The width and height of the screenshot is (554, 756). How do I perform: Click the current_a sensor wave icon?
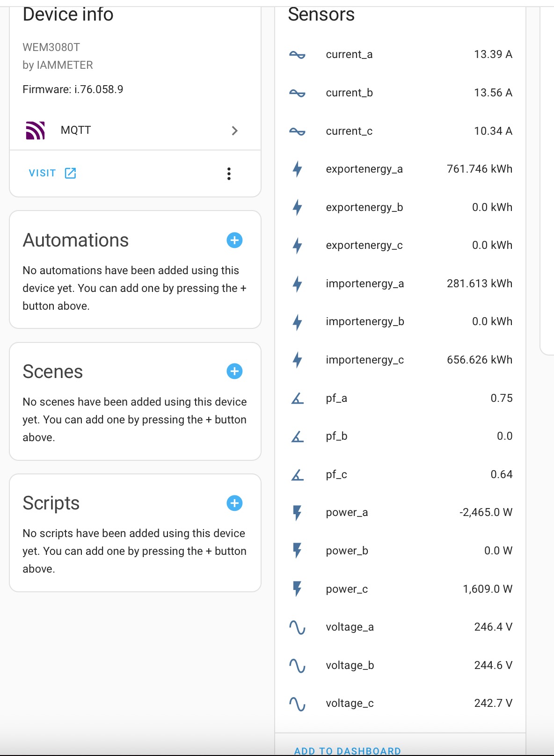point(297,55)
